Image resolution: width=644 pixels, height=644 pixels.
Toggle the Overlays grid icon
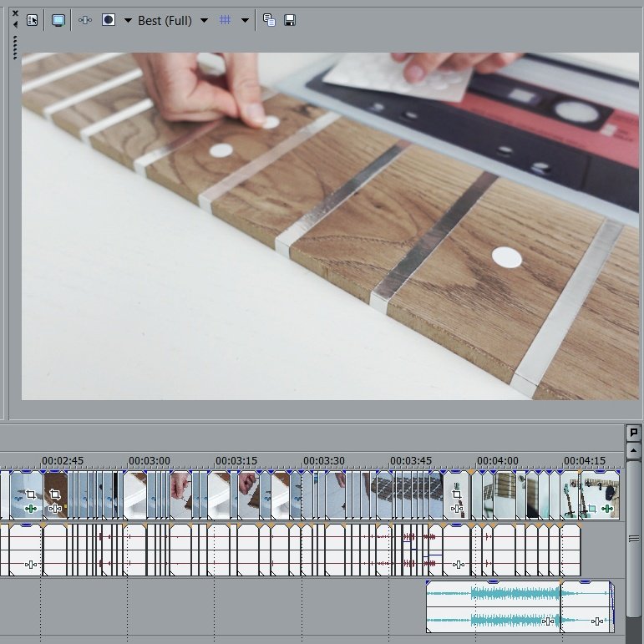(225, 20)
